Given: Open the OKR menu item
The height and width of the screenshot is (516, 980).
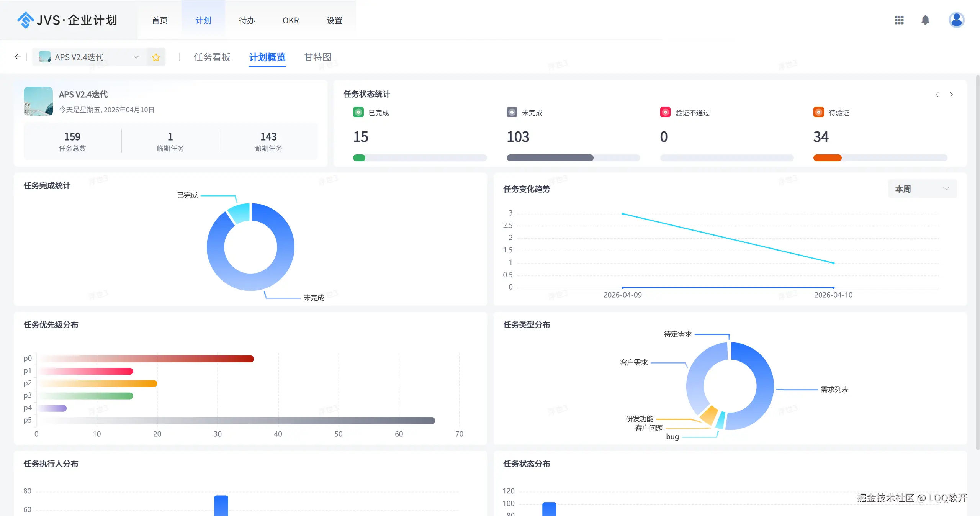Looking at the screenshot, I should 291,20.
